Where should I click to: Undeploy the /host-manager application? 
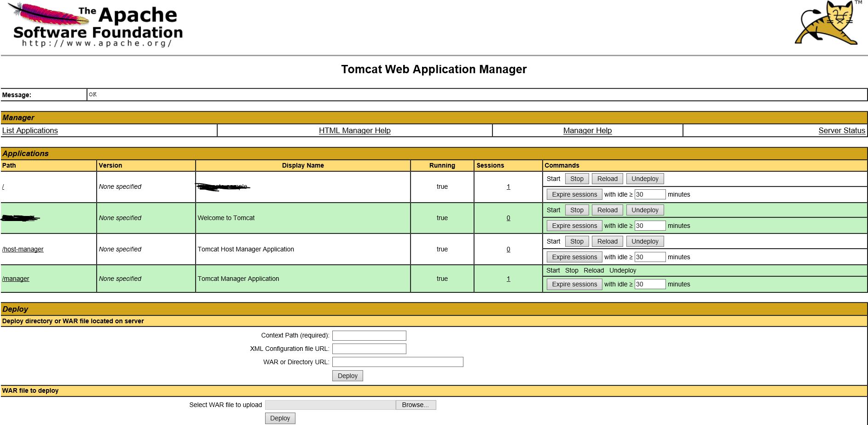click(645, 241)
